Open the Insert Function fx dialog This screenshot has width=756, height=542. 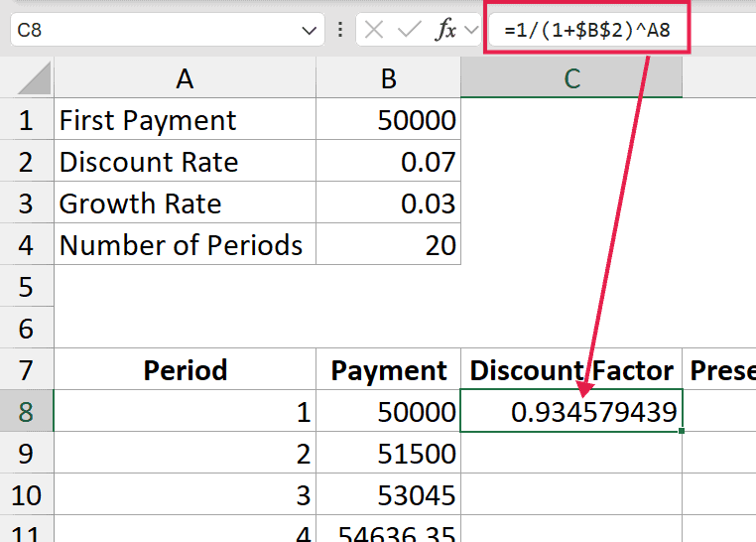pyautogui.click(x=445, y=30)
